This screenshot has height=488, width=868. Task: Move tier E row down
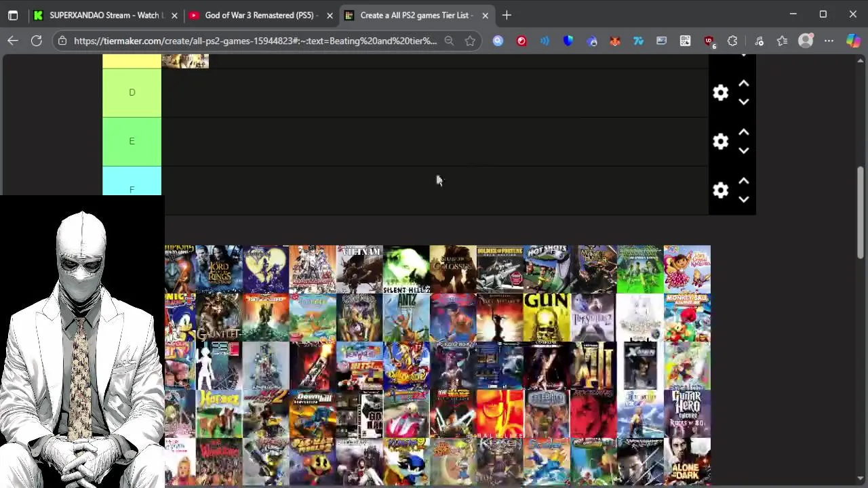pos(744,150)
